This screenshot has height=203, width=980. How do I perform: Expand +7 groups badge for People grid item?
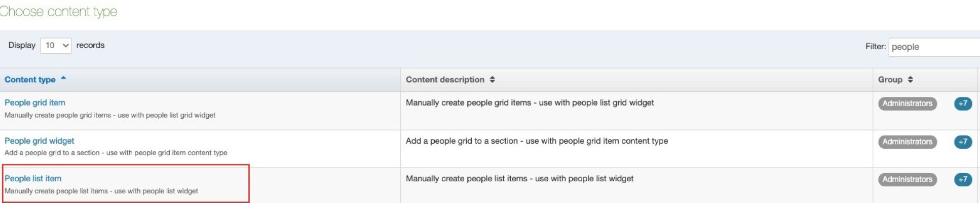tap(963, 104)
